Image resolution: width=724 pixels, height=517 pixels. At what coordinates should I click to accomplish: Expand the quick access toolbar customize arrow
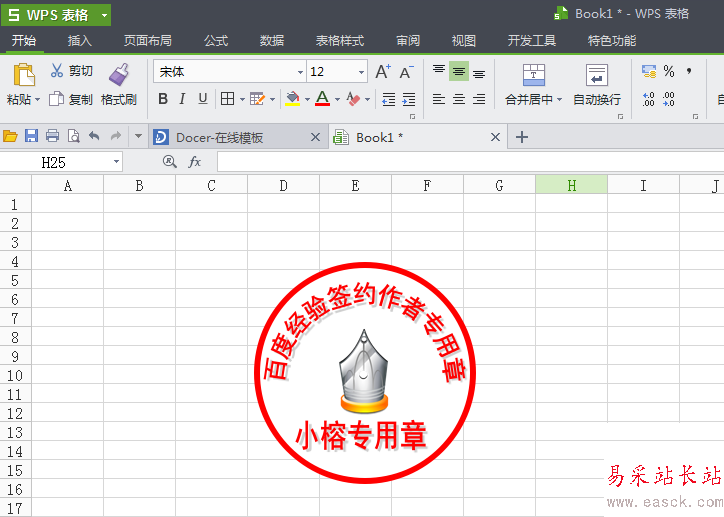(x=138, y=136)
